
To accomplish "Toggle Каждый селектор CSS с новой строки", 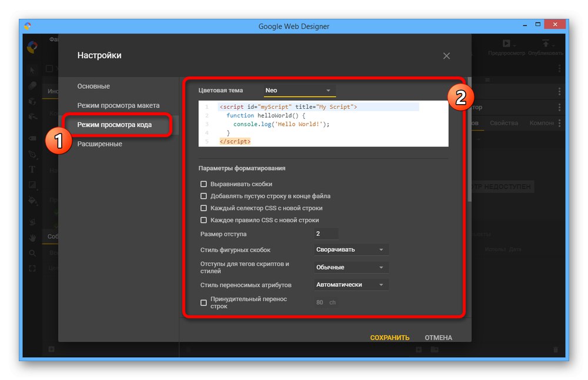I will 203,208.
